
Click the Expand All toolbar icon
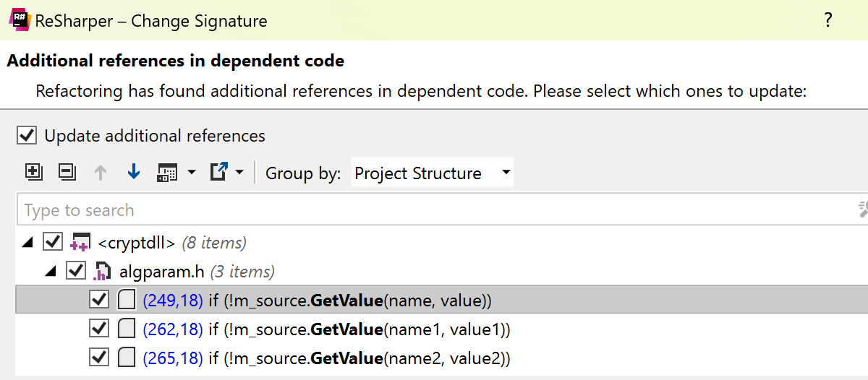coord(33,173)
